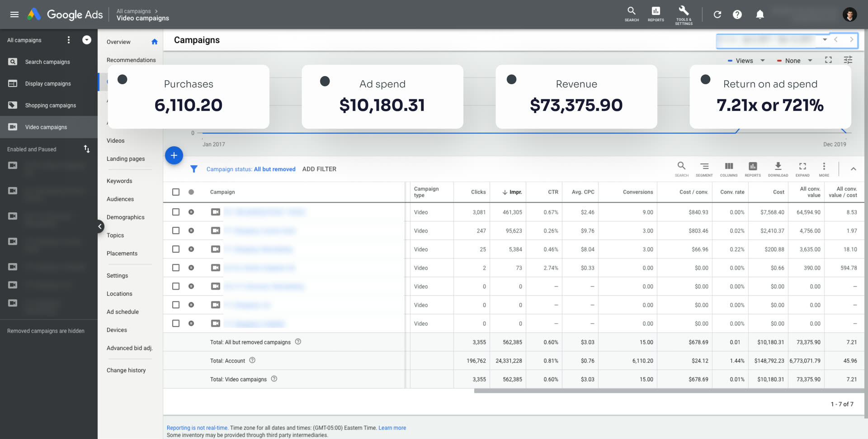Open the Reports icon in top bar

tap(656, 14)
